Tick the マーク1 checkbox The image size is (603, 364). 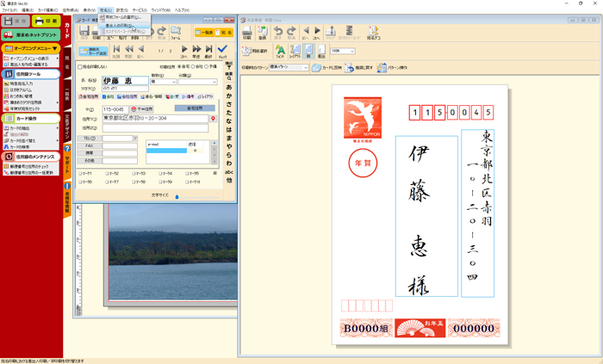click(80, 174)
